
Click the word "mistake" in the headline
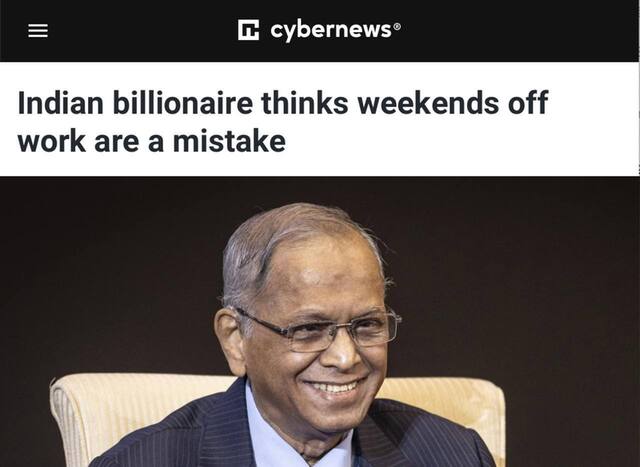click(x=229, y=141)
